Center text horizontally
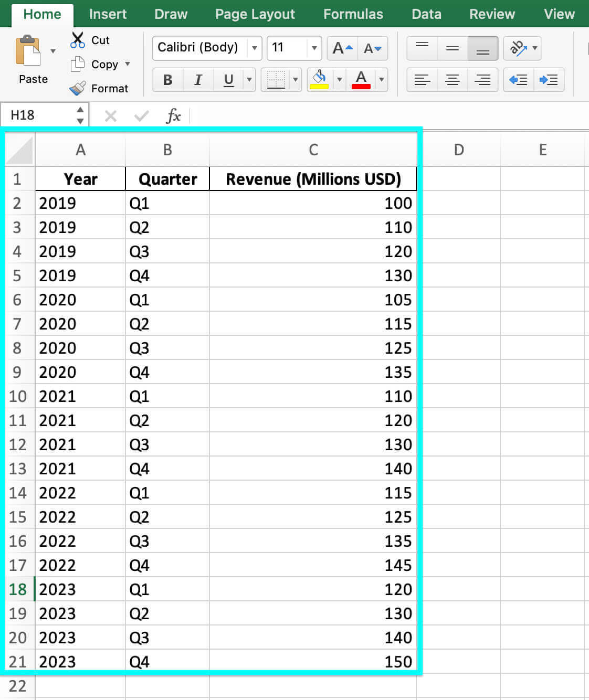Viewport: 589px width, 700px height. click(x=453, y=80)
